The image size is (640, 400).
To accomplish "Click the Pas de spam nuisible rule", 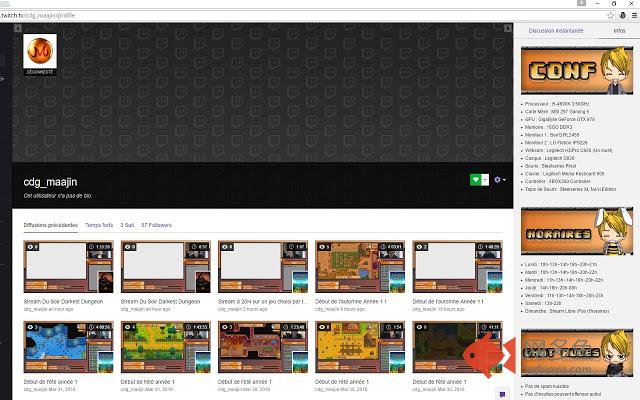I will [547, 386].
